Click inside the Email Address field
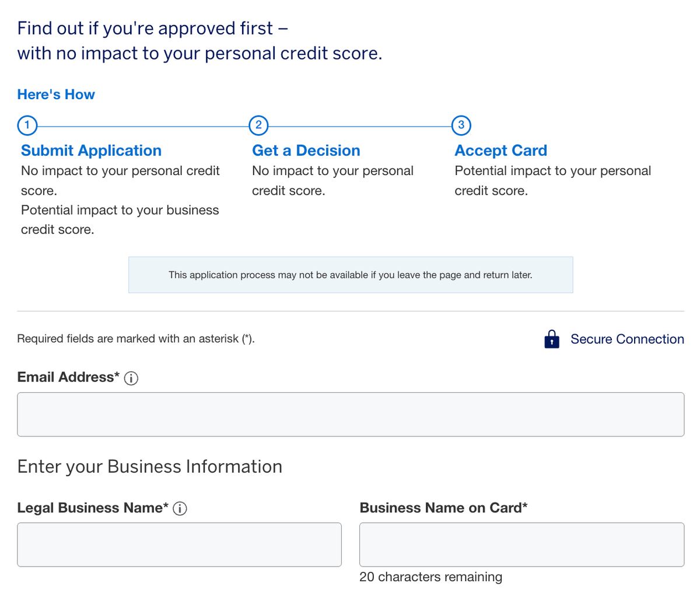This screenshot has width=700, height=594. click(350, 415)
